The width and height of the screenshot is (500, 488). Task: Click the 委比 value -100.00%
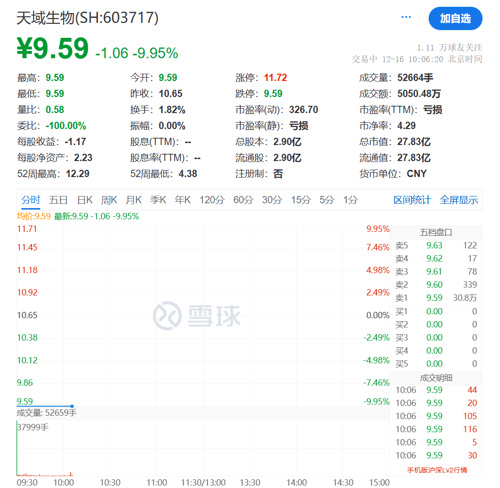(66, 126)
